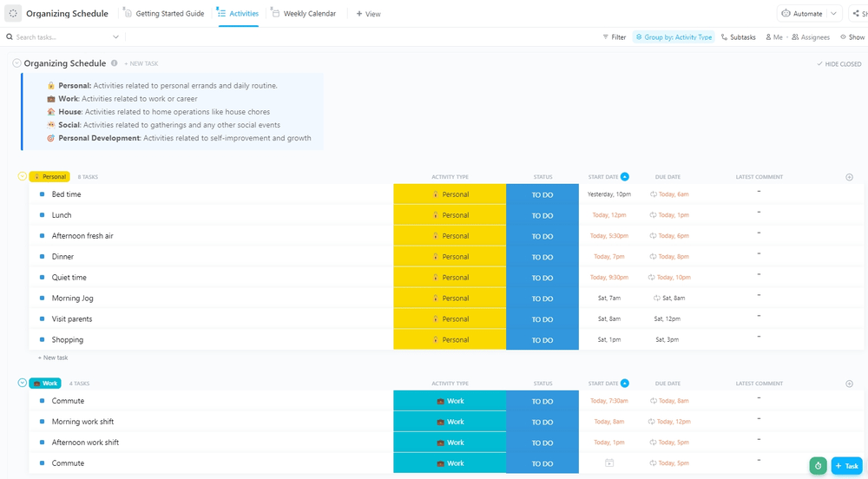The image size is (868, 479).
Task: Collapse the Work group
Action: coord(23,383)
